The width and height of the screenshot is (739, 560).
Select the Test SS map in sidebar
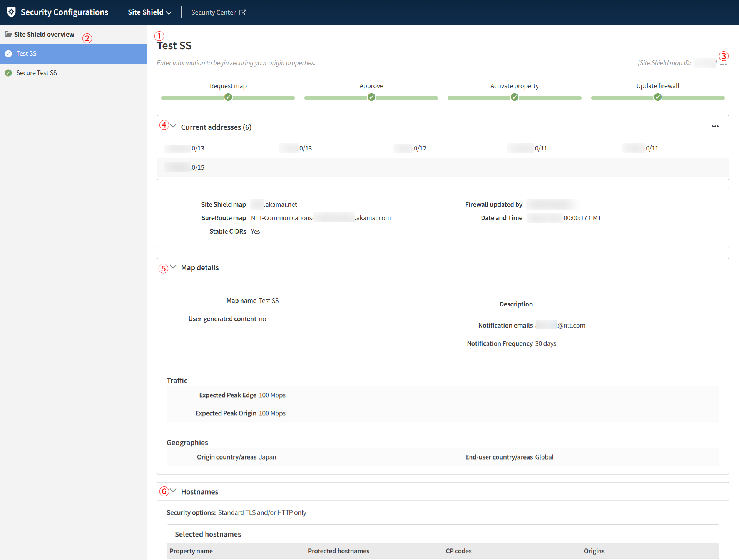click(27, 53)
